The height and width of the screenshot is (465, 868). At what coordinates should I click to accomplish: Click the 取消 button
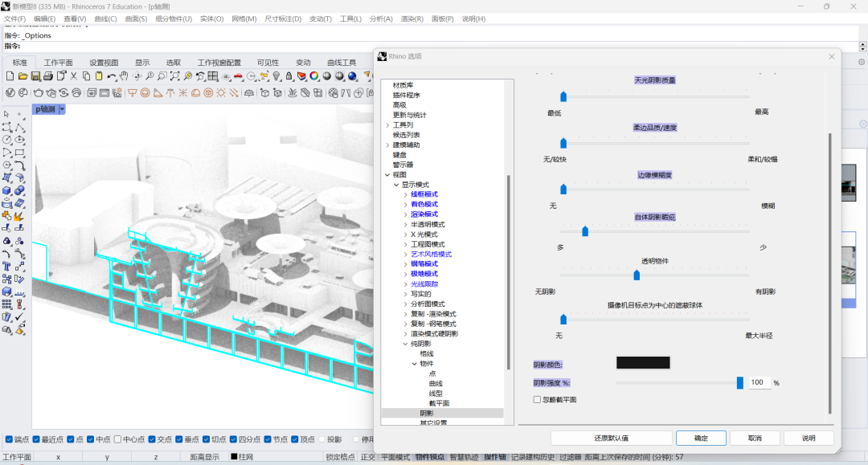[755, 438]
